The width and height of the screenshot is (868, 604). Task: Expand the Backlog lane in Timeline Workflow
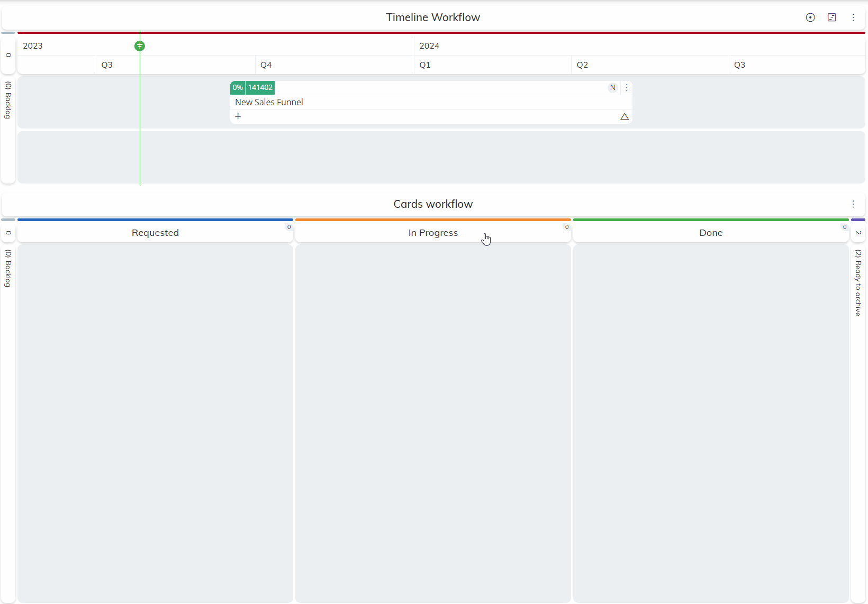coord(8,102)
